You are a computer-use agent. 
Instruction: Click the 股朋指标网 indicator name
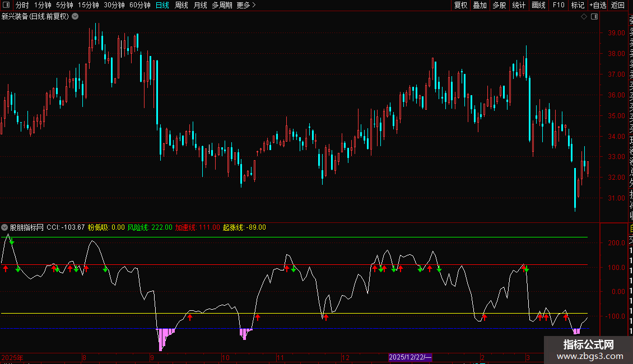tap(27, 227)
